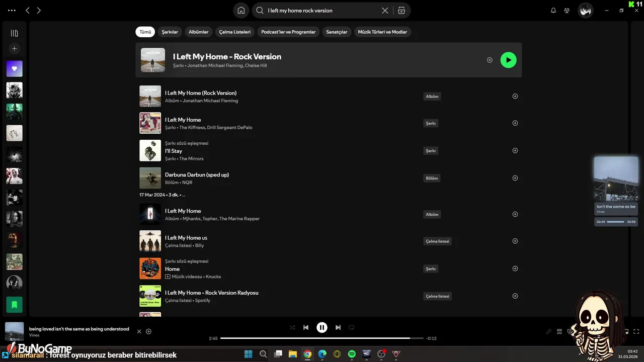Open I Left My Home us playlist
This screenshot has height=362, width=644.
tap(186, 238)
